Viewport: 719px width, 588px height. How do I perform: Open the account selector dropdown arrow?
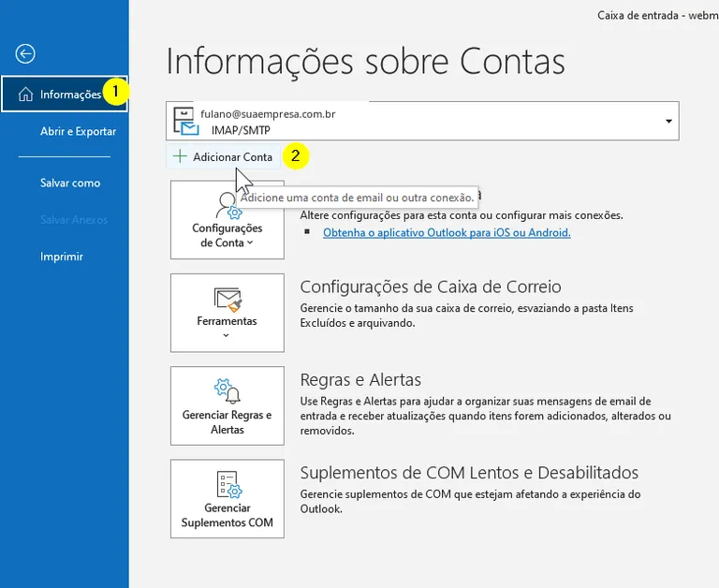[668, 121]
